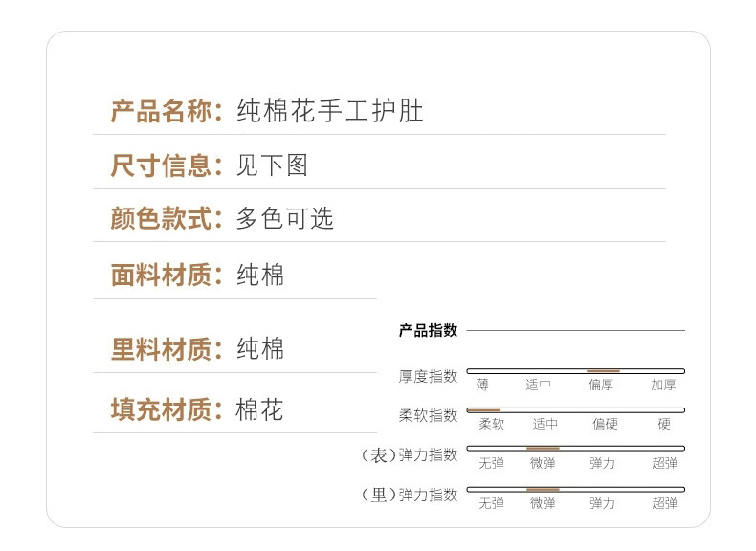Image resolution: width=756 pixels, height=551 pixels.
Task: Select the 棉花 filling material value
Action: [x=260, y=410]
